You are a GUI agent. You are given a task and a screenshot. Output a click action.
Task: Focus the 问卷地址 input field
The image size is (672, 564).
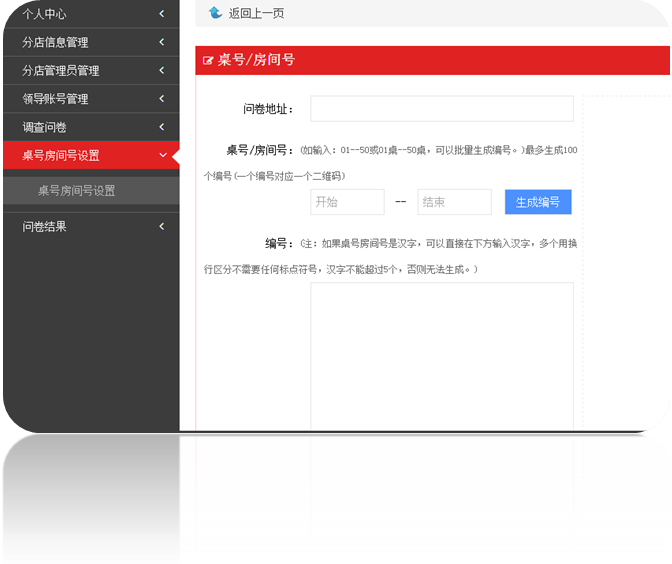(x=442, y=109)
